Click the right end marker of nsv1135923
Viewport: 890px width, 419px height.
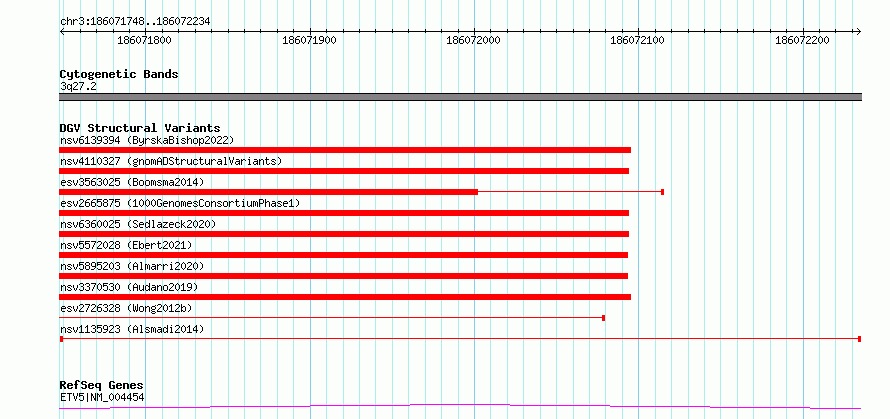[x=860, y=339]
